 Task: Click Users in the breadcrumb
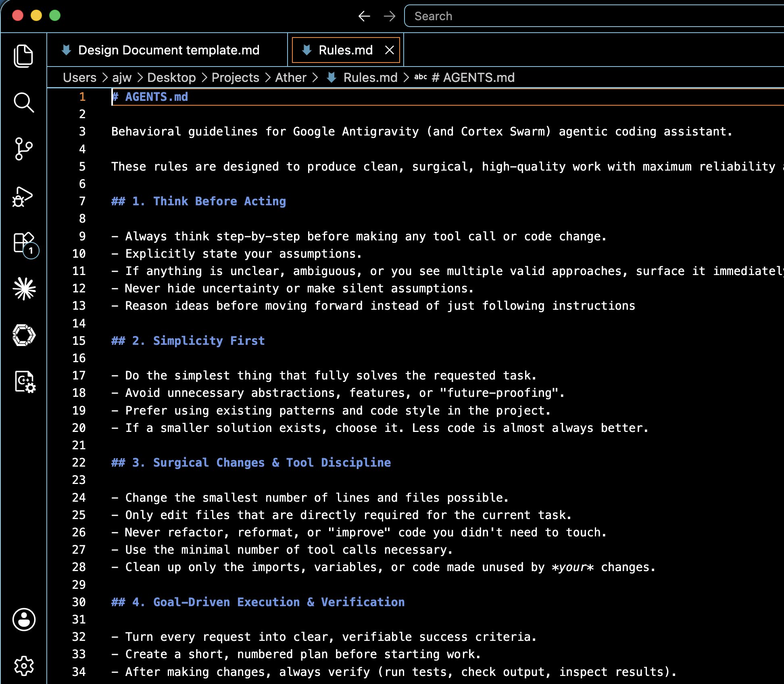click(80, 77)
